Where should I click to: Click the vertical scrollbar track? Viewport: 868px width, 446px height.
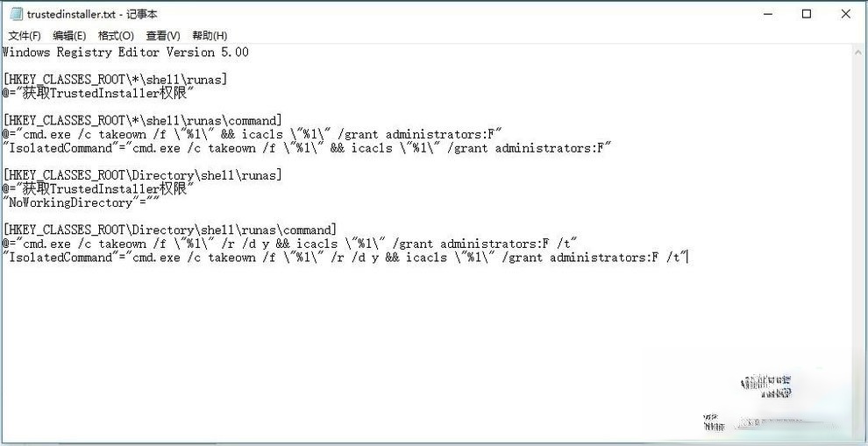pos(860,244)
